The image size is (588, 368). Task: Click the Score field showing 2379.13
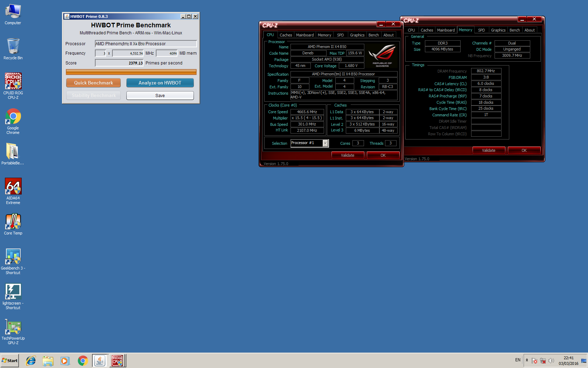[119, 63]
